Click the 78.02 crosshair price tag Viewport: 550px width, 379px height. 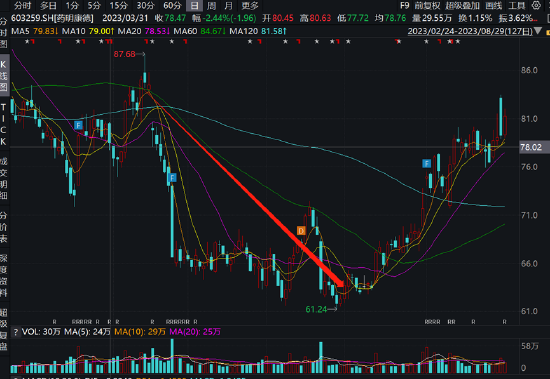tap(531, 147)
